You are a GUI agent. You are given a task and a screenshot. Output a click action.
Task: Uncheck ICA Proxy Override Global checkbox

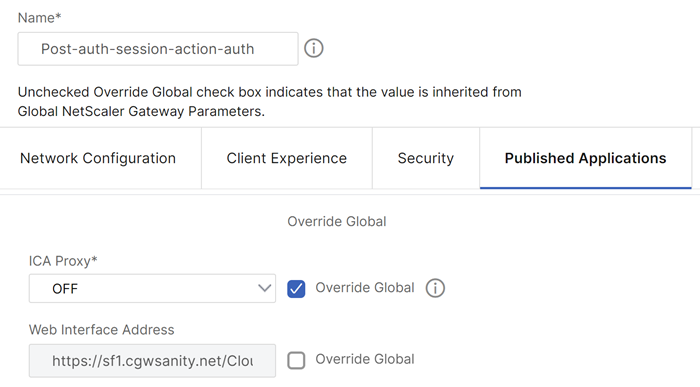(x=296, y=289)
